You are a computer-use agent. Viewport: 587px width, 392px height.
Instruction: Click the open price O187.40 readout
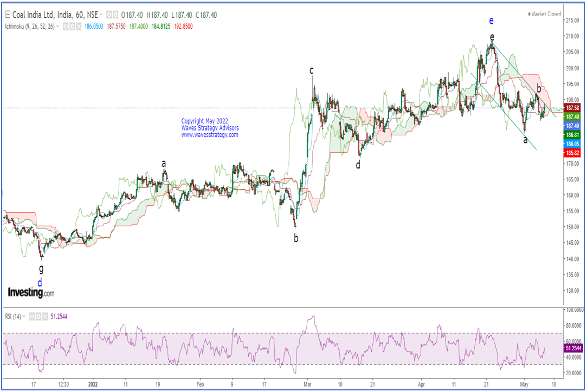(132, 15)
